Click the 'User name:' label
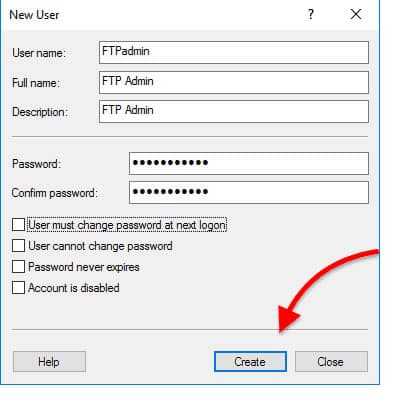This screenshot has width=395, height=411. 39,53
